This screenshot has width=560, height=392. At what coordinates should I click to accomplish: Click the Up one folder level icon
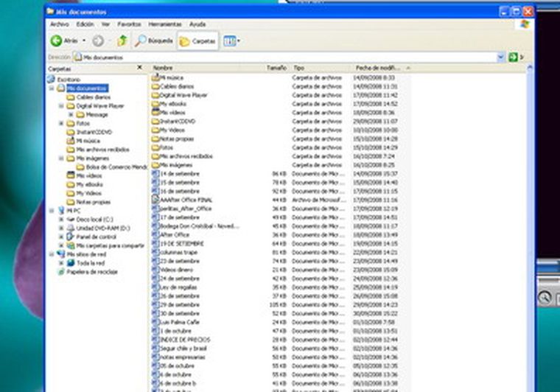[122, 41]
